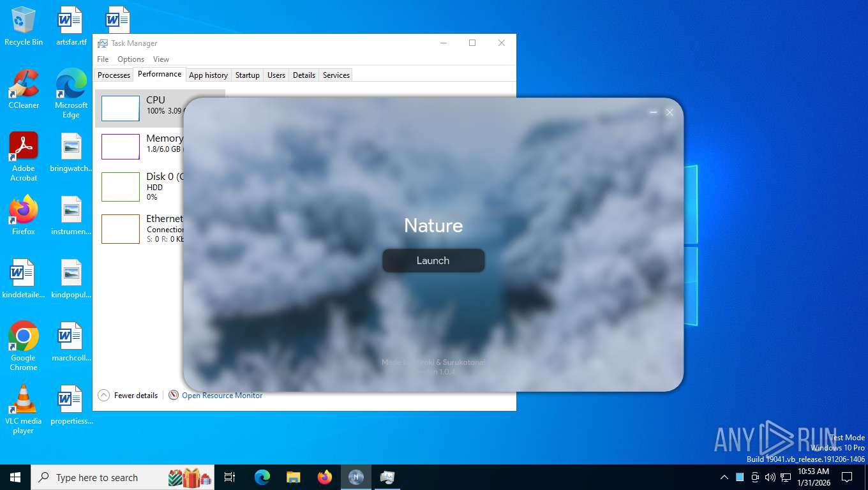Screen dimensions: 868x490
Task: Select the instrumen image file icon
Action: [71, 215]
